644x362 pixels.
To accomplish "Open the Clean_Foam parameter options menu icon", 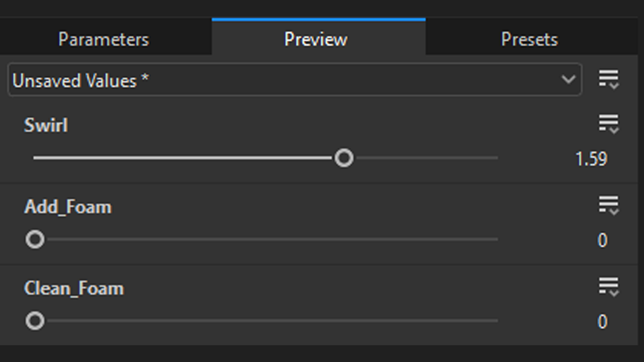I will pyautogui.click(x=608, y=287).
